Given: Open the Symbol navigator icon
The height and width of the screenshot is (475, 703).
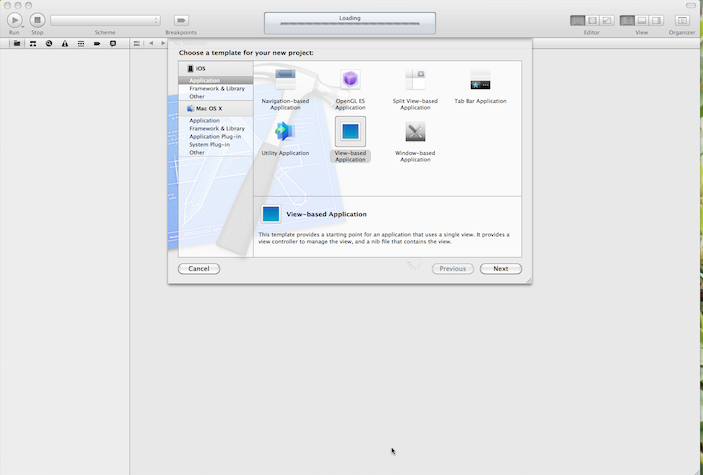Looking at the screenshot, I should coord(33,44).
